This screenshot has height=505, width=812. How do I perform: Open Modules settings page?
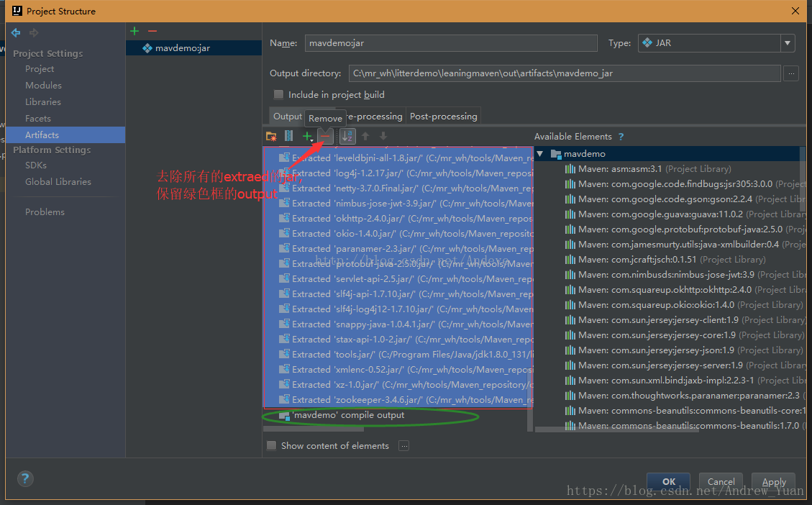[x=43, y=86]
